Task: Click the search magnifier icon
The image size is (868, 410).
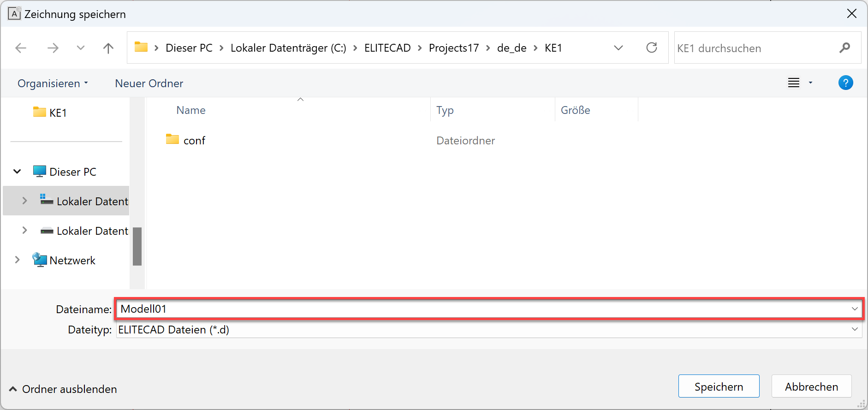Action: pos(844,48)
